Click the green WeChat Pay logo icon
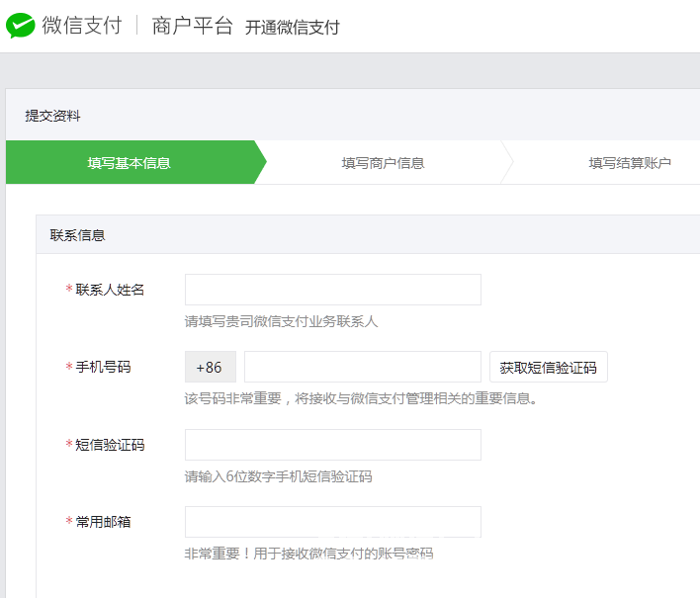Viewport: 700px width, 598px height. [x=21, y=26]
